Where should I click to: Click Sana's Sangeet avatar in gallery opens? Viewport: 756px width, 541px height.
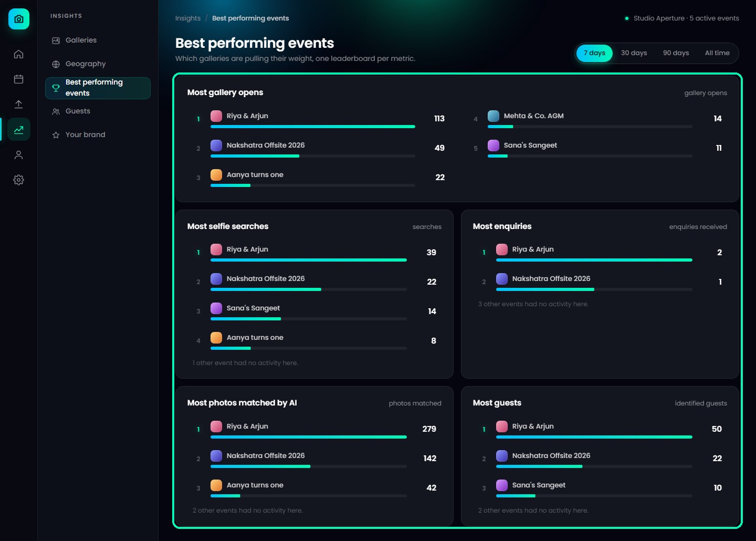tap(493, 145)
